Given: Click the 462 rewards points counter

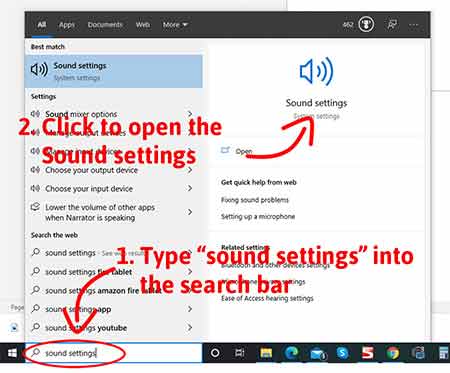Looking at the screenshot, I should click(x=348, y=25).
